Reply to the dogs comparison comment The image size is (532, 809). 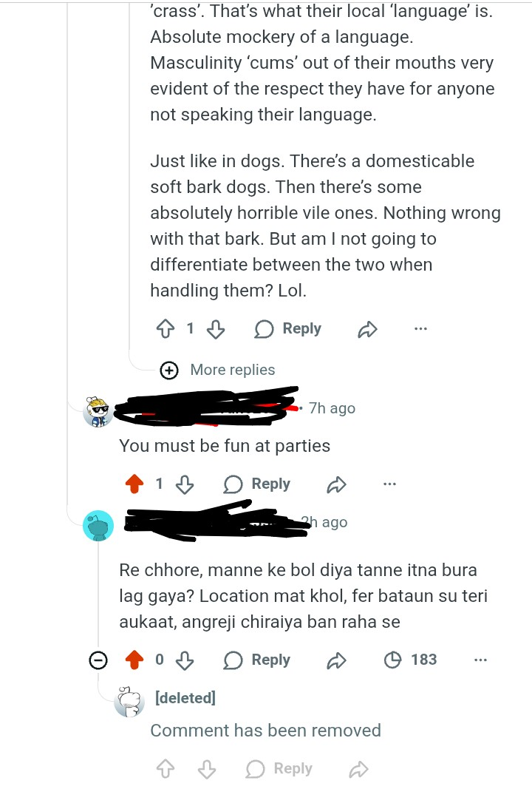point(288,329)
